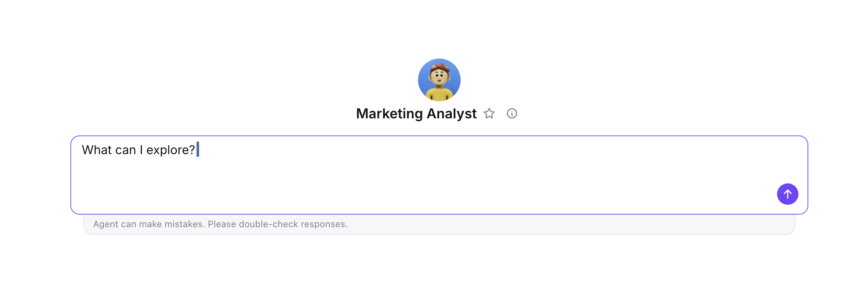Click "Please double-check responses" notice text
868x293 pixels.
tap(278, 224)
